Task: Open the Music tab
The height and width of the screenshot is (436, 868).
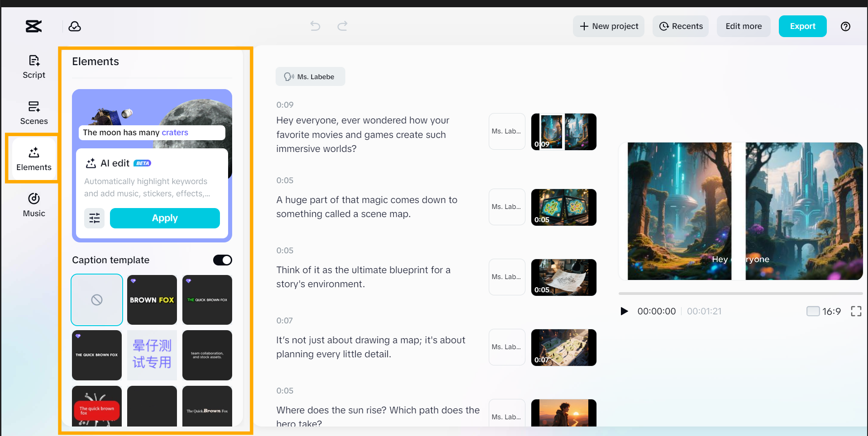Action: (34, 205)
